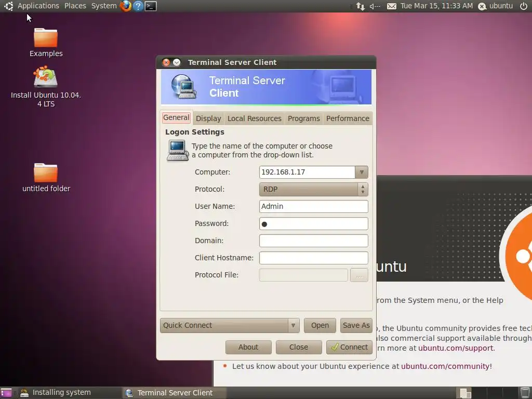Viewport: 532px width, 399px height.
Task: Click the computer icon in Logon Settings
Action: tap(178, 150)
